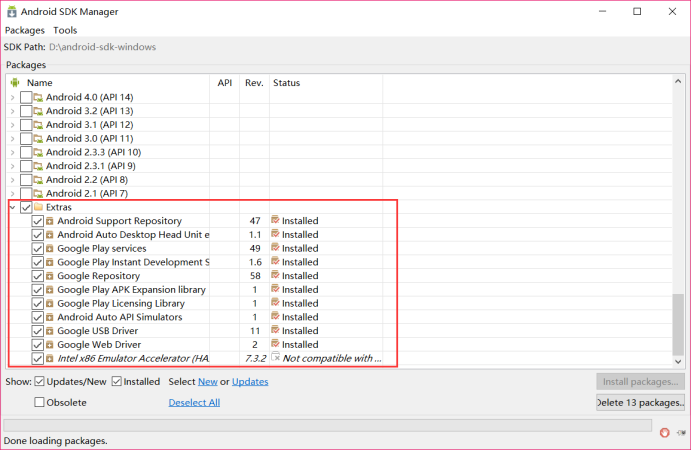This screenshot has width=692, height=451.
Task: Check the Android 4.0 (API 14) checkbox
Action: click(26, 97)
